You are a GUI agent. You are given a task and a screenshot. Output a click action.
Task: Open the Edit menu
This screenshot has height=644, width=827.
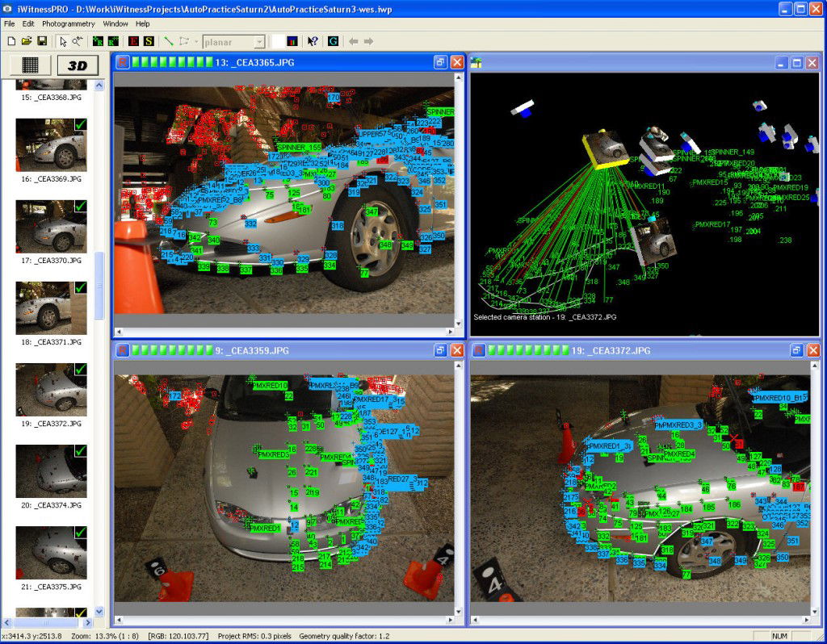point(28,23)
